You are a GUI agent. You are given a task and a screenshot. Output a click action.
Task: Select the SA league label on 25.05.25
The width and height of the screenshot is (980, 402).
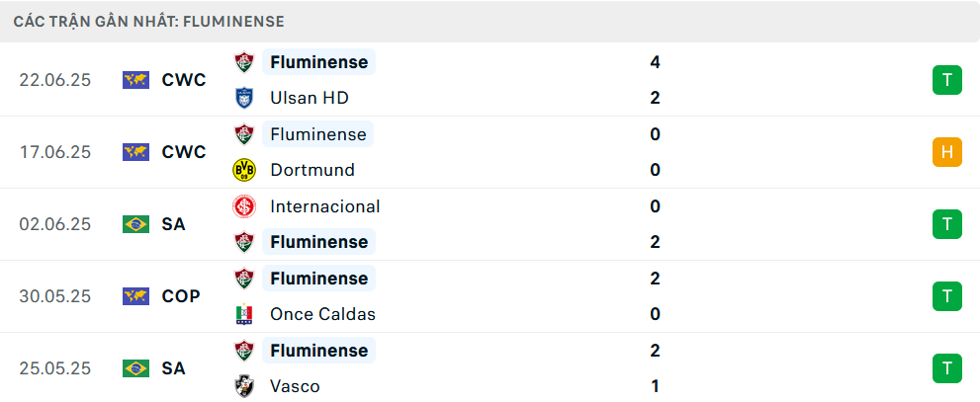tap(173, 368)
